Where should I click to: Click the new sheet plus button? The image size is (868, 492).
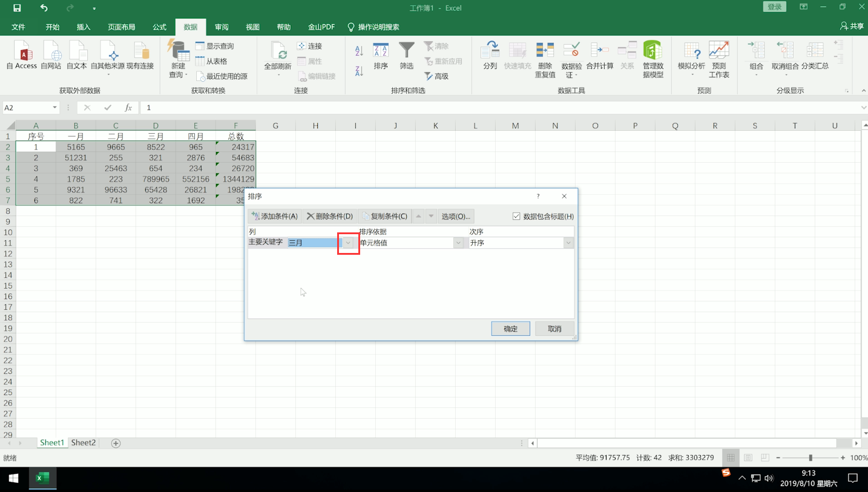click(116, 444)
